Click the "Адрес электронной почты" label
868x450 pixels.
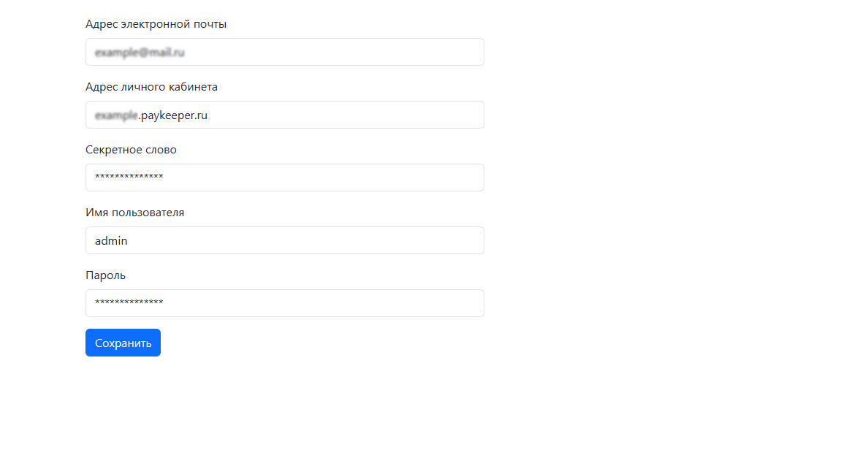coord(156,24)
